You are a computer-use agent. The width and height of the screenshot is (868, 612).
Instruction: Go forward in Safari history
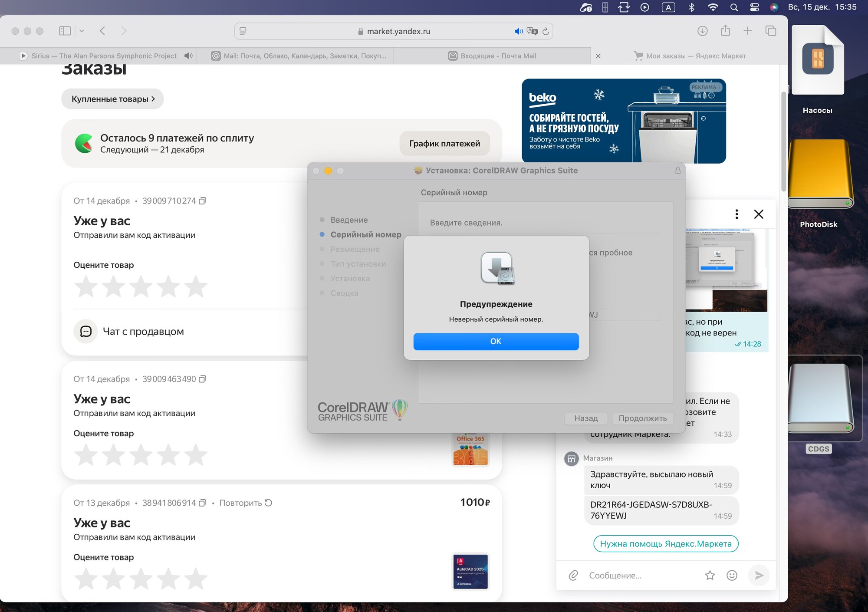pyautogui.click(x=124, y=31)
